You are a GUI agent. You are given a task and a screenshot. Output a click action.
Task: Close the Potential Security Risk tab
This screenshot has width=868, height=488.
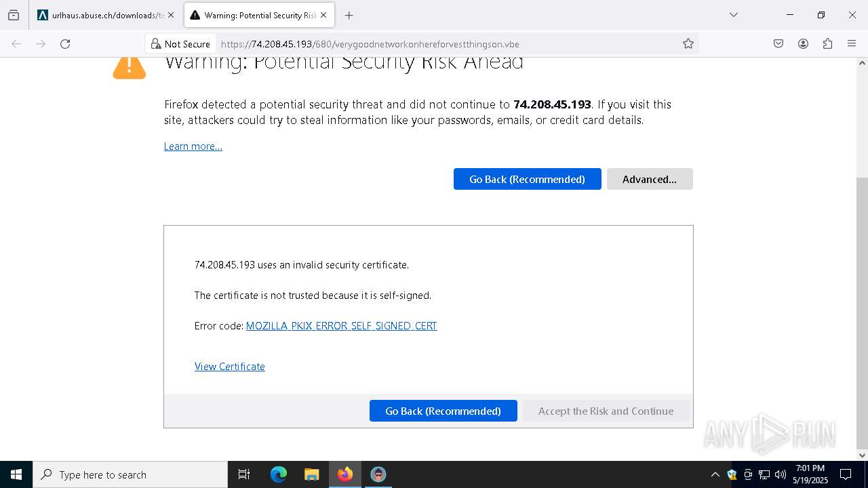click(323, 15)
